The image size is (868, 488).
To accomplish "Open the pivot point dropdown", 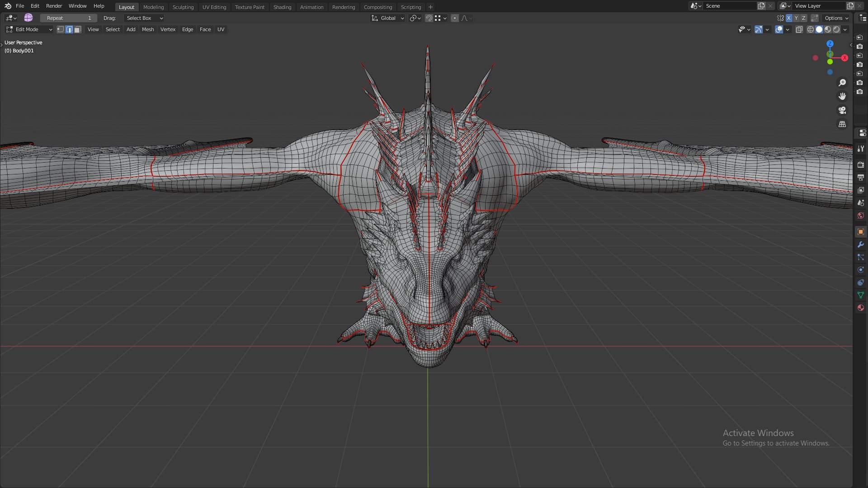I will click(415, 18).
